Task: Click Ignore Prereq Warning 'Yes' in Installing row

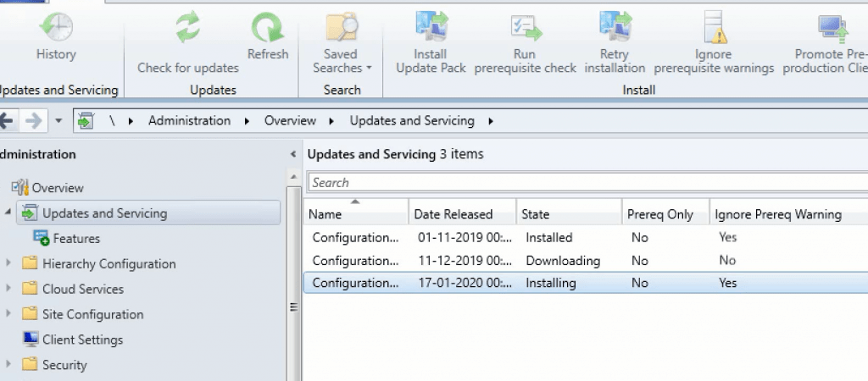Action: (728, 283)
